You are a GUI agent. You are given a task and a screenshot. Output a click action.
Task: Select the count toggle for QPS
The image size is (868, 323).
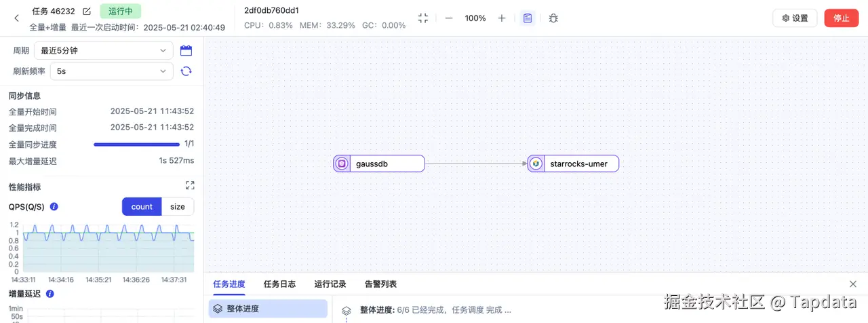(x=142, y=207)
